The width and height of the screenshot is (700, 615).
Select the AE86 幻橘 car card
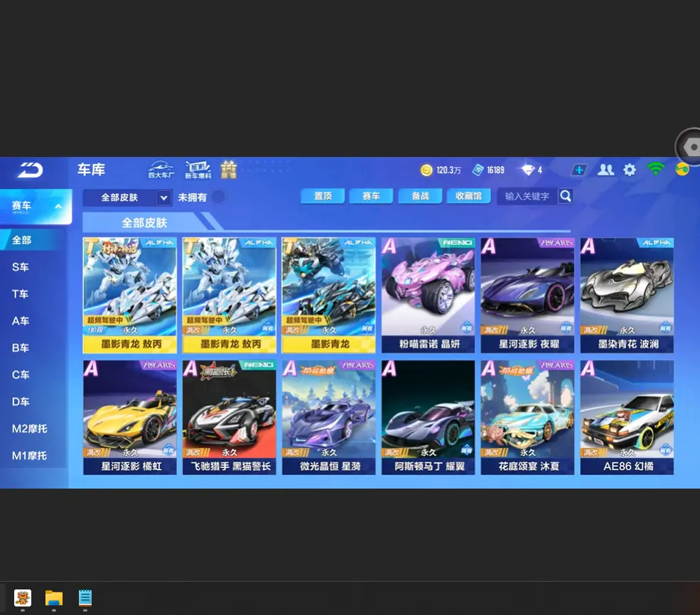(628, 418)
